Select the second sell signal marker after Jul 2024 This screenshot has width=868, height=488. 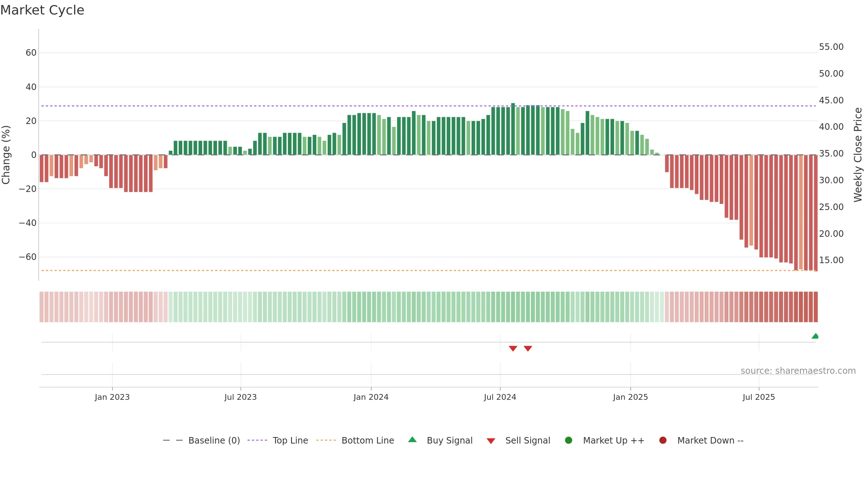click(528, 348)
